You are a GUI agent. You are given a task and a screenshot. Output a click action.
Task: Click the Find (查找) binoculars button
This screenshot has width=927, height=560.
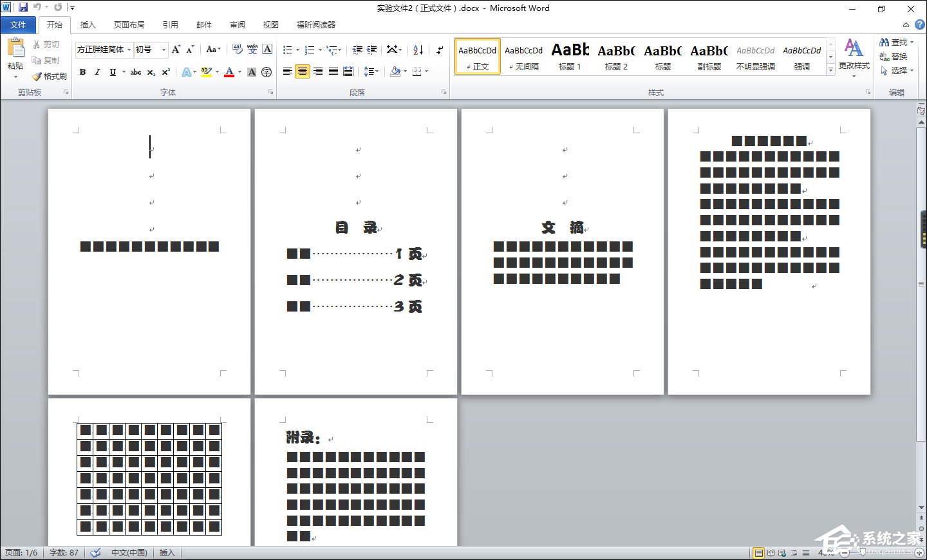(895, 42)
